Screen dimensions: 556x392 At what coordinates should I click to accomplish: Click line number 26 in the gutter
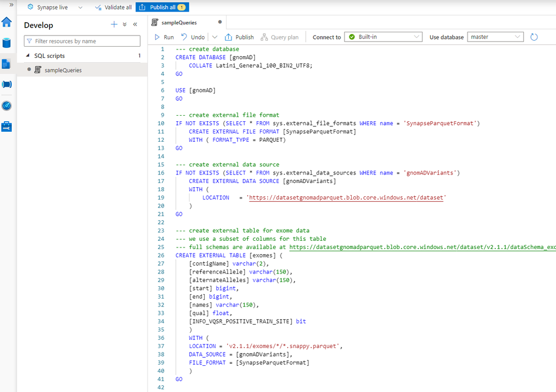(161, 255)
